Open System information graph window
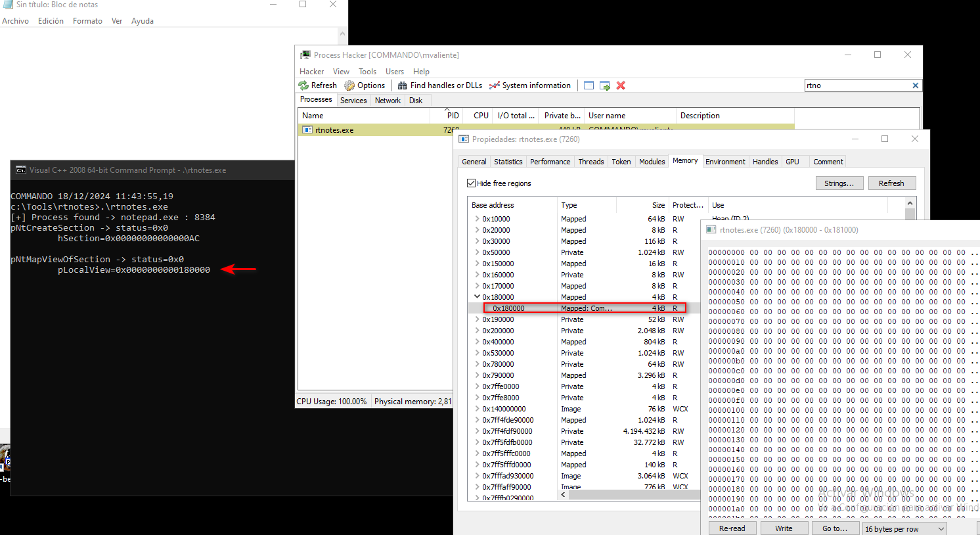This screenshot has height=535, width=980. tap(530, 85)
